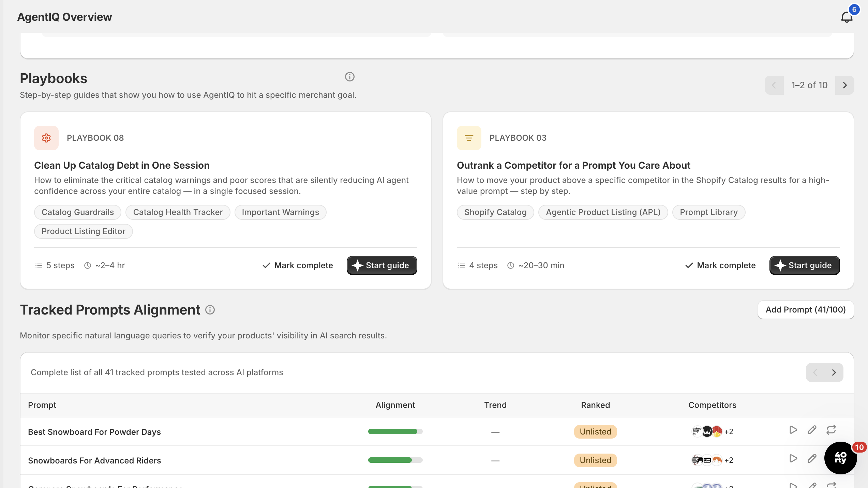Viewport: 868px width, 488px height.
Task: Click the 4 steps list icon
Action: click(461, 265)
